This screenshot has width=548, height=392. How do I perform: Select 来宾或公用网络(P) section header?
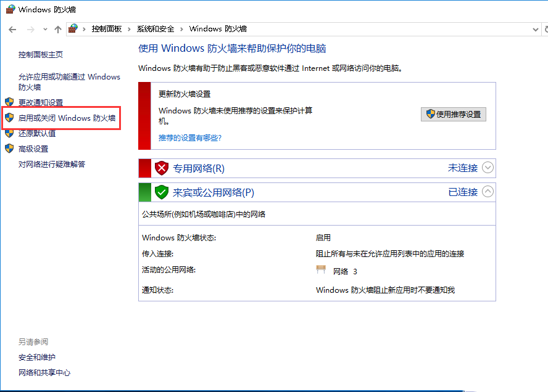click(213, 192)
